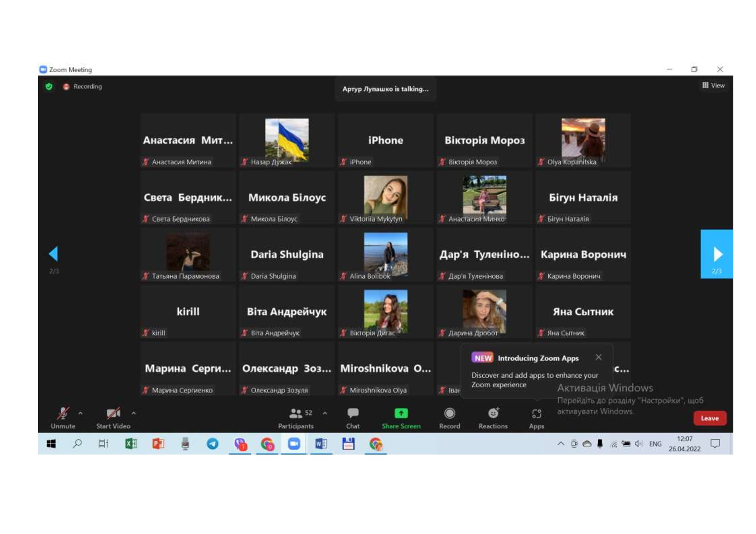Expand audio options arrow beside Unmute
Screen dimensions: 756x534
tap(80, 413)
